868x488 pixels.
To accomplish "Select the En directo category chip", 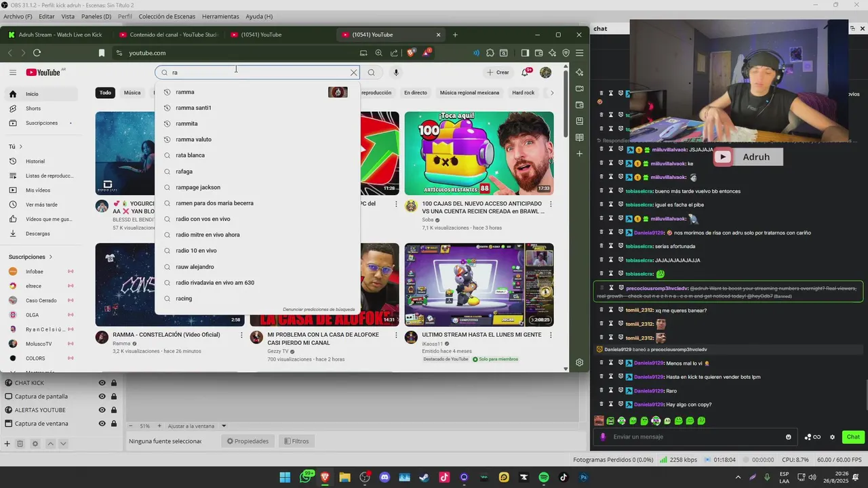I will coord(415,93).
